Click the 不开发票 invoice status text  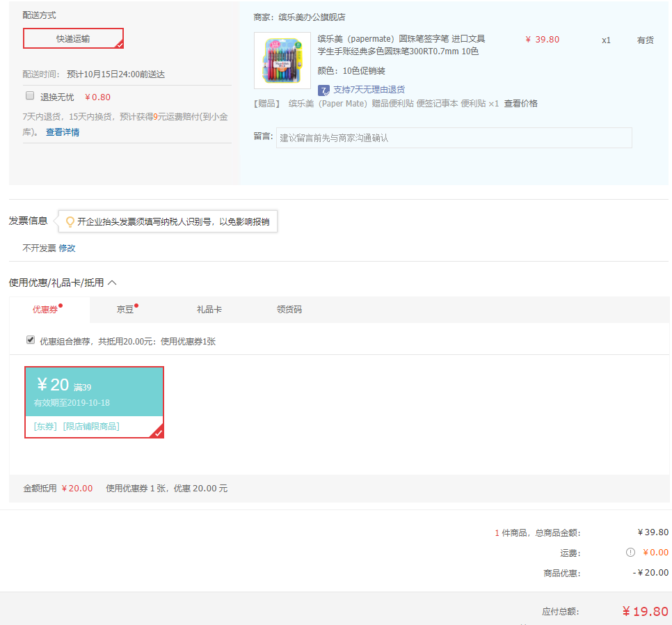tap(39, 248)
